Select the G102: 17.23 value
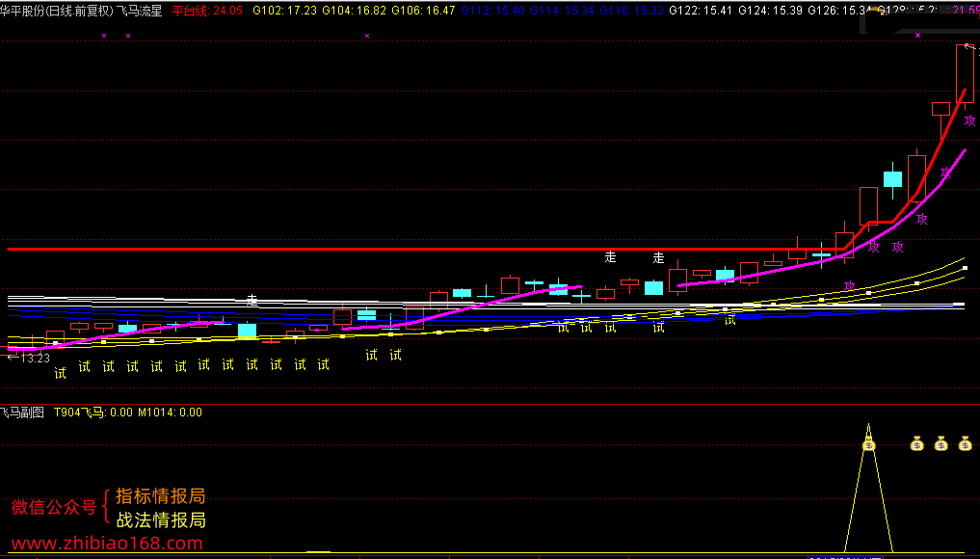 click(285, 11)
